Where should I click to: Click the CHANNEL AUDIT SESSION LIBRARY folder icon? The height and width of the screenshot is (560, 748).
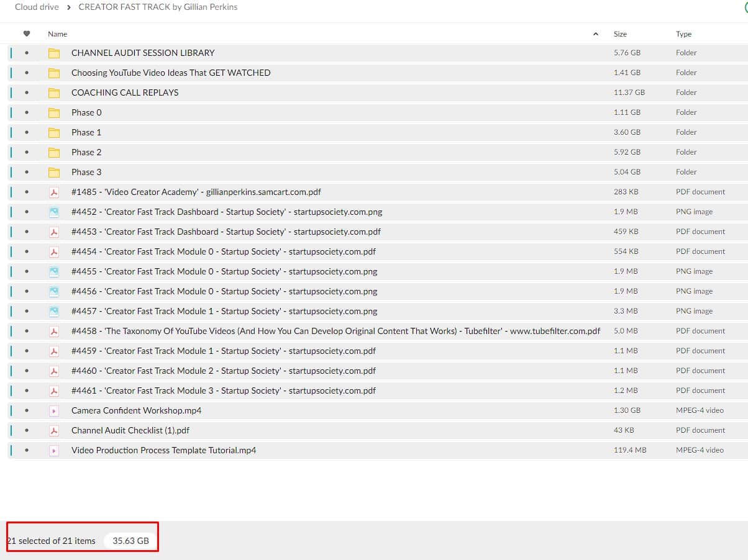click(54, 53)
